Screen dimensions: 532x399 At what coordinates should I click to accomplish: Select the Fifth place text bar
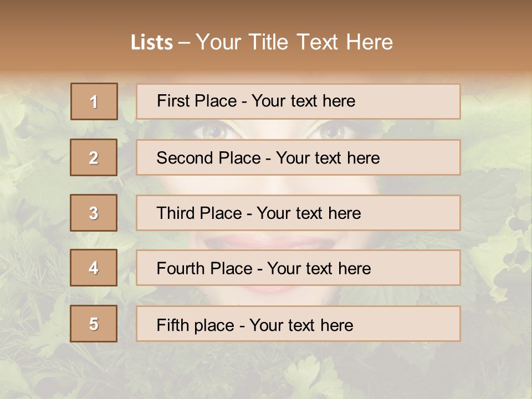[298, 324]
